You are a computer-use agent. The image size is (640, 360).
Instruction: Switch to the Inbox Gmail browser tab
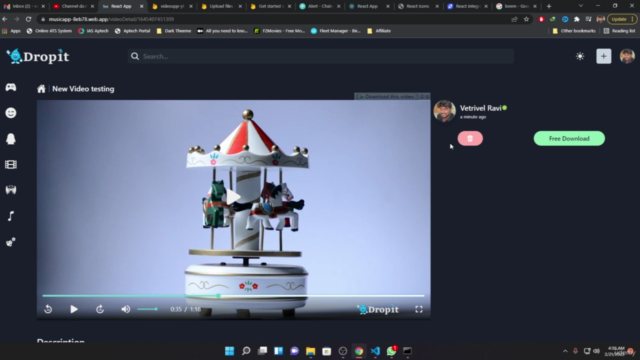(x=24, y=6)
